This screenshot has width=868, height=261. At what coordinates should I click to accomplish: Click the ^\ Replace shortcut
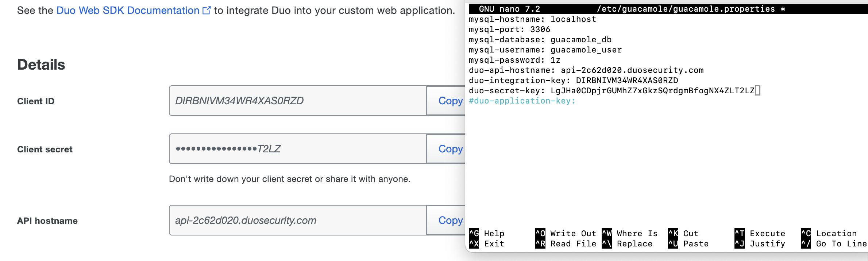click(x=627, y=244)
